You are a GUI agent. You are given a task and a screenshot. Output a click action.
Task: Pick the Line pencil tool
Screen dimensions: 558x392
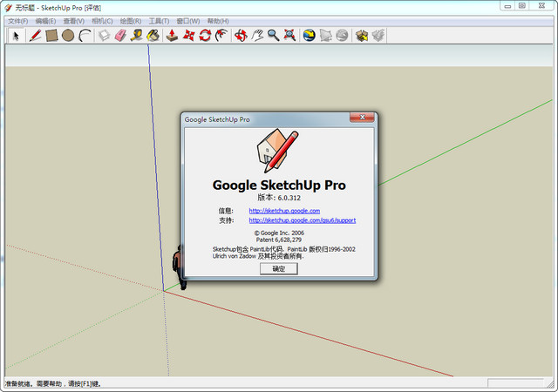[35, 36]
